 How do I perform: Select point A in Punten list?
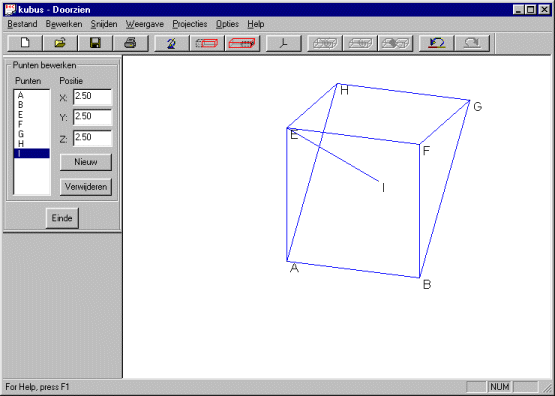click(x=32, y=95)
